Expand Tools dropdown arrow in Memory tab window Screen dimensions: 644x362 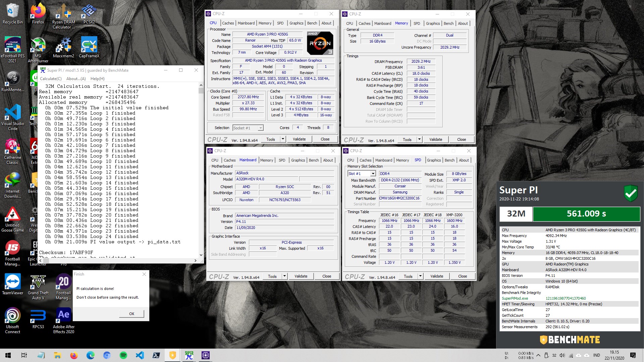[419, 139]
